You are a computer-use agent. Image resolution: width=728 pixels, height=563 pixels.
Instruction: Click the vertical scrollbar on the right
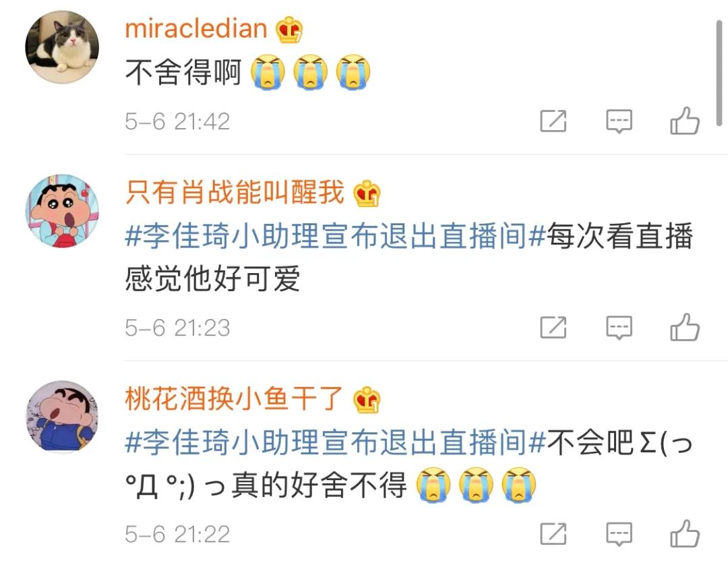pos(719,73)
